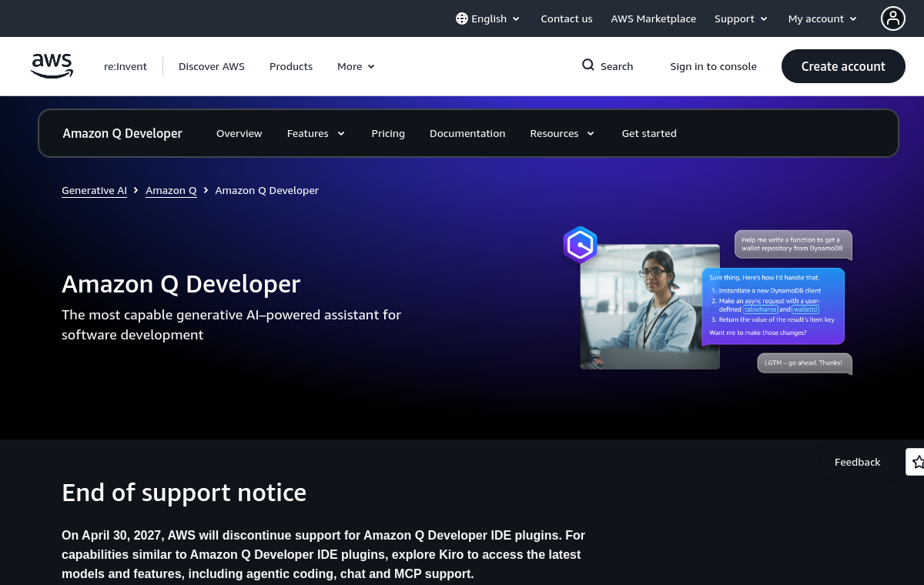Click the 'Help me write a function' chat bubble
This screenshot has height=585, width=924.
pos(793,245)
